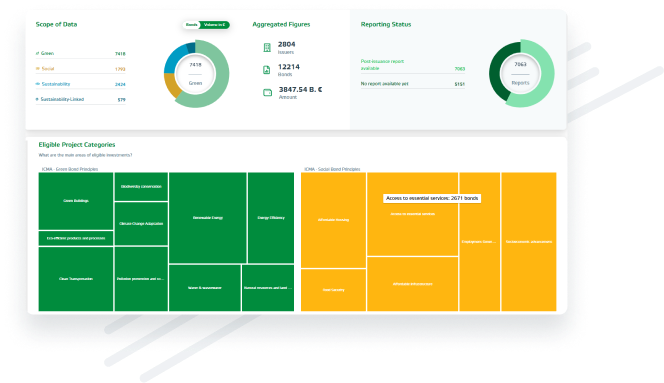This screenshot has width=664, height=383.
Task: Click the 2424 value on the Sustainability row
Action: pos(120,84)
